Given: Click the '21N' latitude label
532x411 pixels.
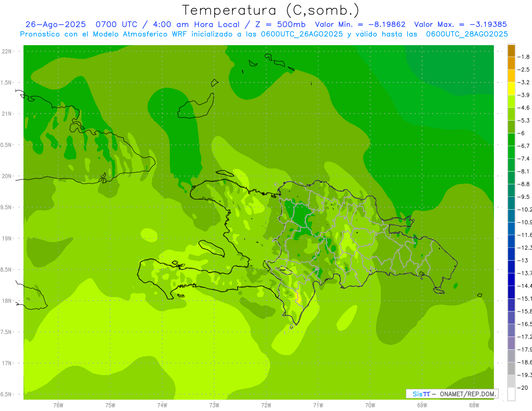Looking at the screenshot, I should tap(8, 114).
